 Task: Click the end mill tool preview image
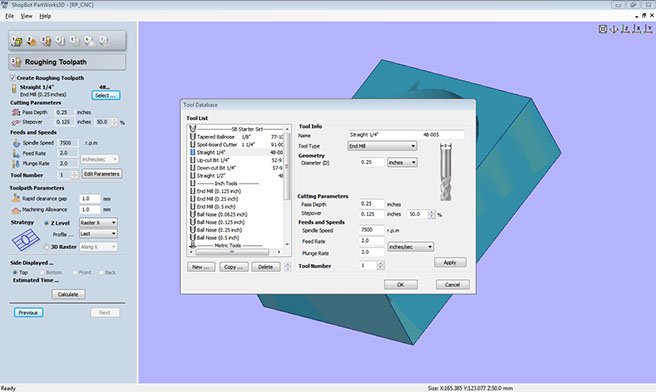pos(446,172)
